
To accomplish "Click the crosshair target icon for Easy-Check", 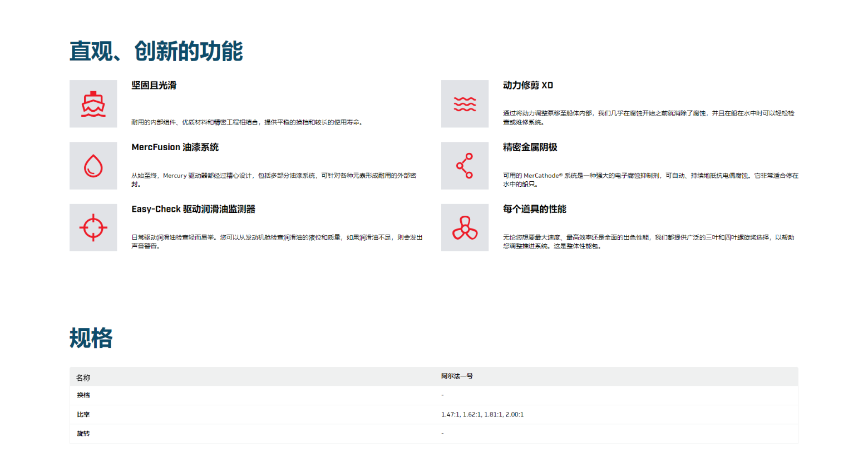I will coord(93,227).
